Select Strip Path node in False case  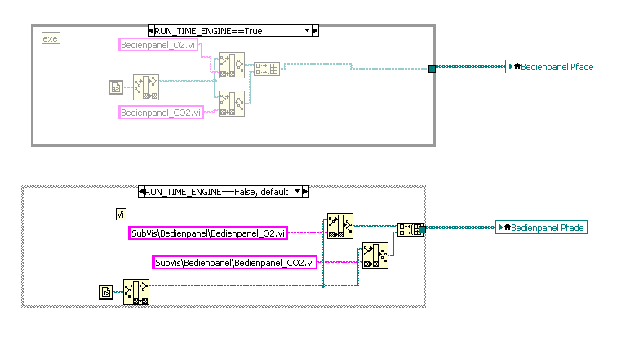pos(136,292)
